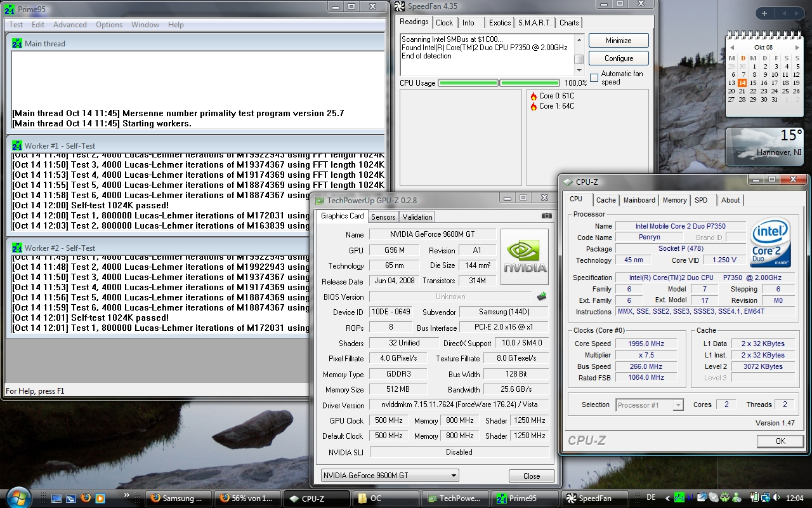Viewport: 812px width, 508px height.
Task: Click the SpeedFan Minimize button
Action: tap(619, 41)
